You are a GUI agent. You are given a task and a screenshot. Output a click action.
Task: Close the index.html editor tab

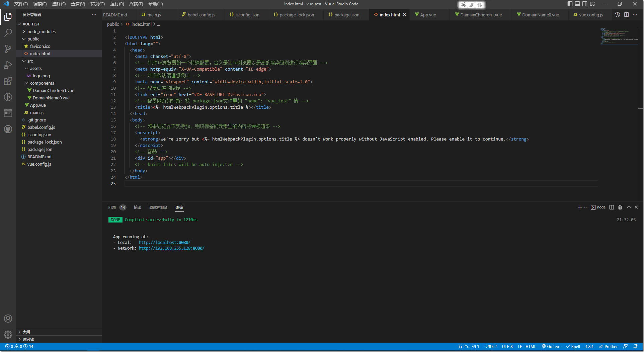pyautogui.click(x=404, y=15)
